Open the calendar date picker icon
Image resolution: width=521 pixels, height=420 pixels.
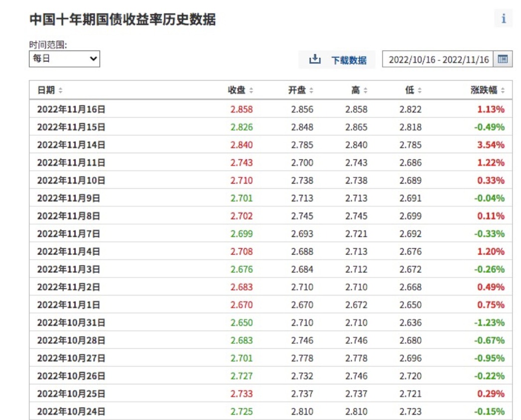(x=503, y=59)
